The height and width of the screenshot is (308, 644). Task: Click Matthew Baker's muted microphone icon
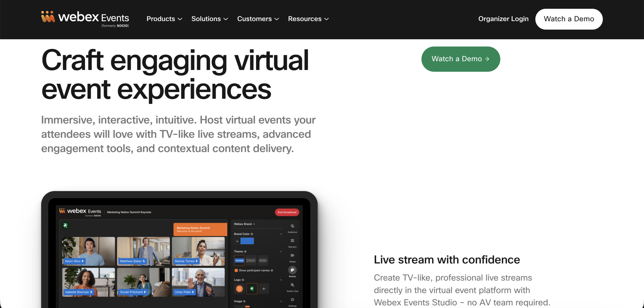tap(144, 261)
